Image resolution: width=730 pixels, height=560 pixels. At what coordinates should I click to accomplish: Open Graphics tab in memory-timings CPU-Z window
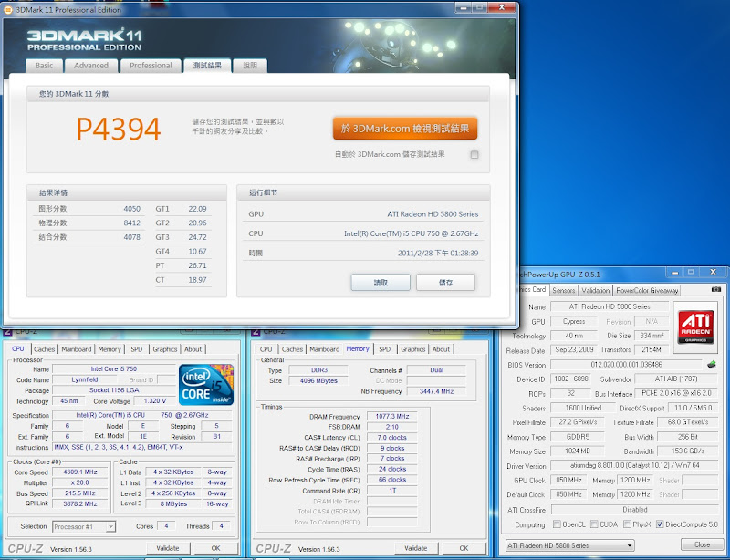[x=413, y=349]
